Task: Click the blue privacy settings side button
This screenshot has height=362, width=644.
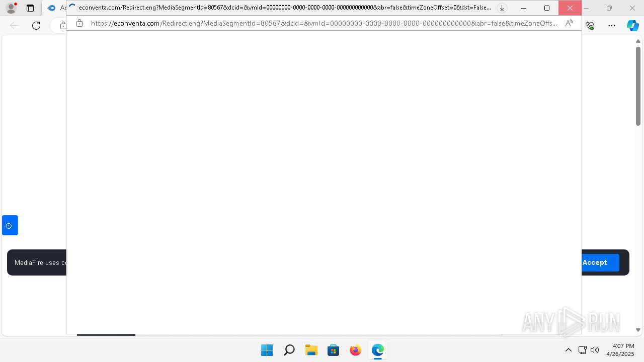Action: coord(10,225)
